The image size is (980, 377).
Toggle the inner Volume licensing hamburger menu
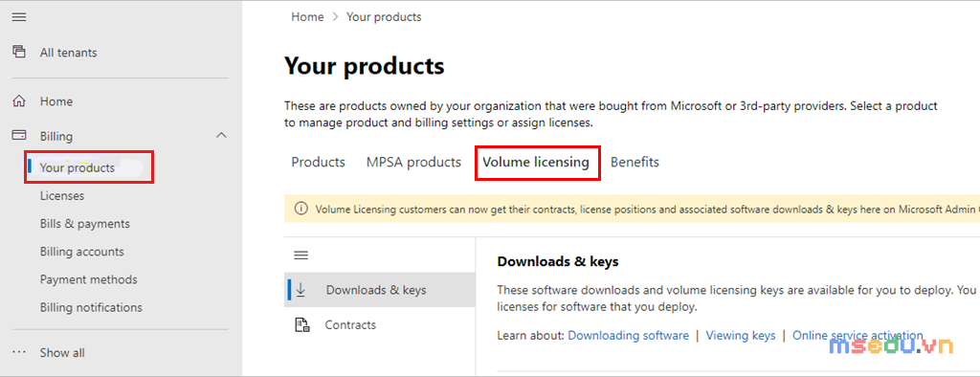301,255
